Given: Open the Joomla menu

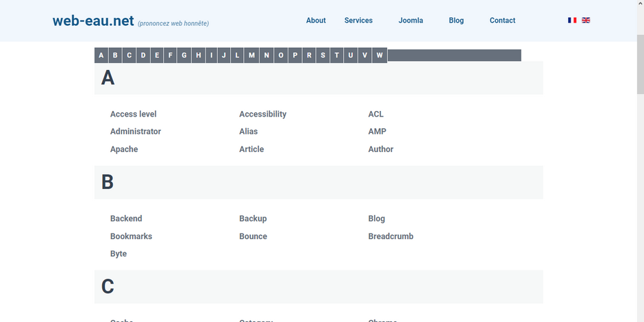Looking at the screenshot, I should 410,21.
